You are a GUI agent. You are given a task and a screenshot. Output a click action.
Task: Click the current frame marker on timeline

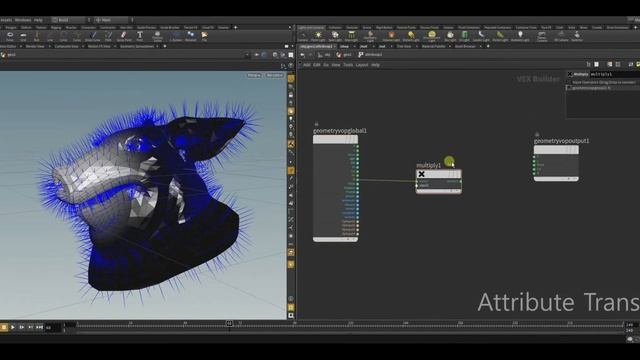[x=229, y=323]
